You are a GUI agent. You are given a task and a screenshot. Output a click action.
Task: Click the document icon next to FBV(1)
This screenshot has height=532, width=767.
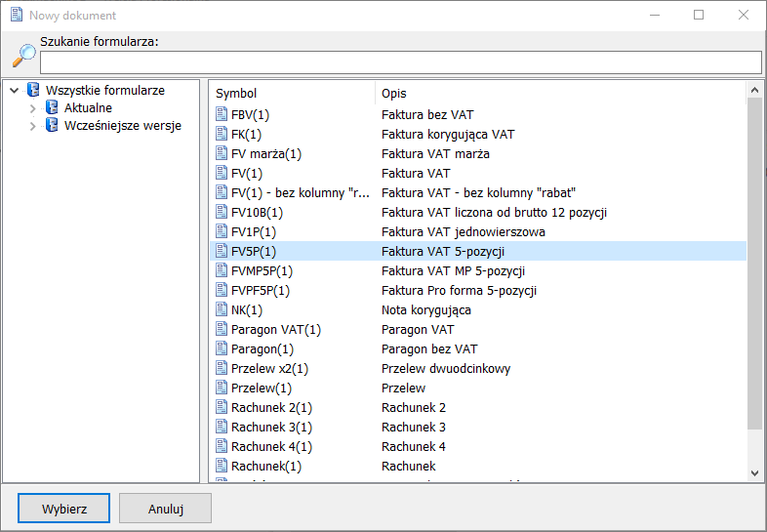point(221,115)
